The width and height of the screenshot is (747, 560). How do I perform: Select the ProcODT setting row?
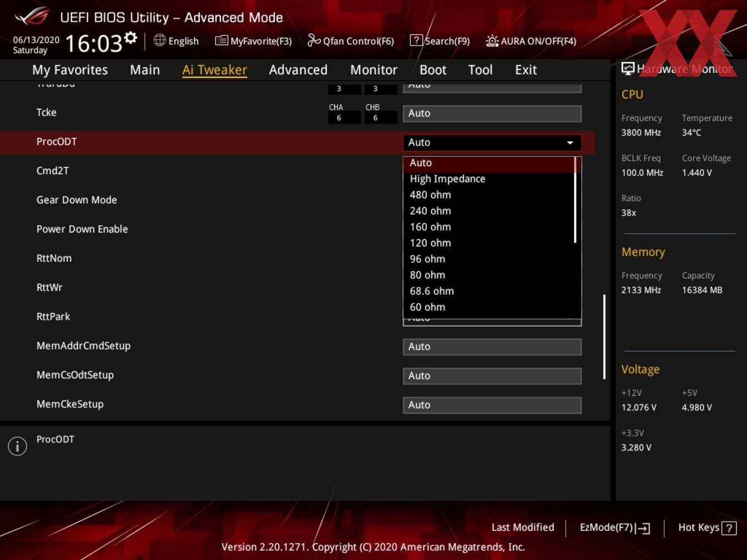click(x=297, y=143)
